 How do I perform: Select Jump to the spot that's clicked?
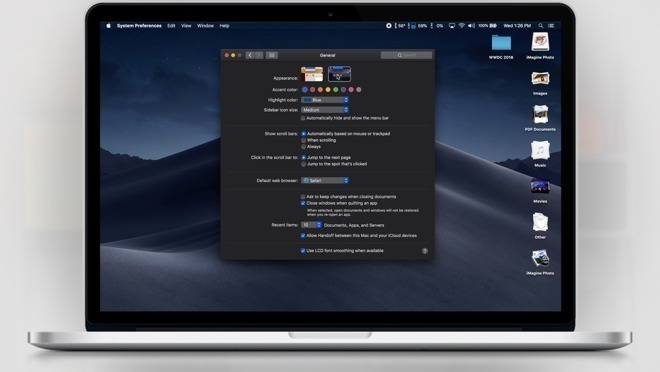(x=303, y=164)
